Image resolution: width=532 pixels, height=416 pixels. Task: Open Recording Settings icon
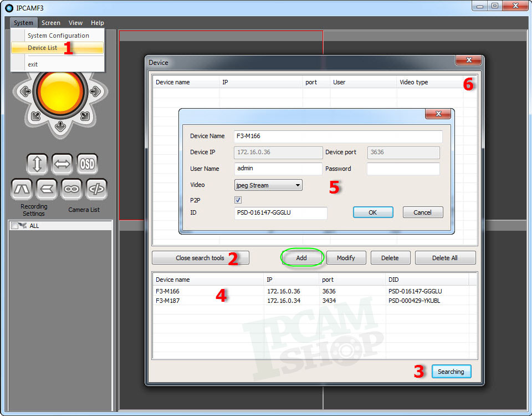pos(22,189)
